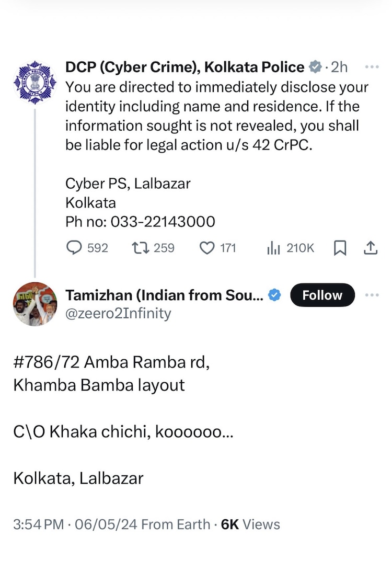The height and width of the screenshot is (571, 392).
Task: Open Tamizhan's profile avatar
Action: coord(35,304)
